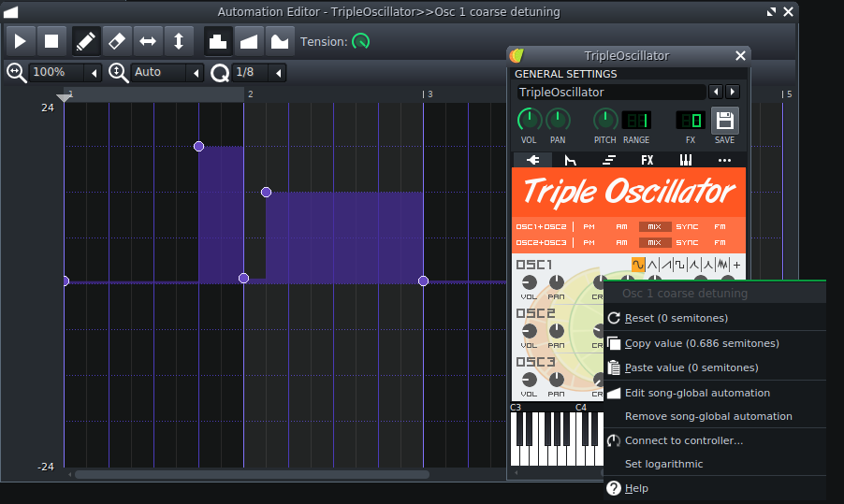Screen dimensions: 844x504
Task: Set FM modulation for OSC1+OSC2
Action: point(720,226)
